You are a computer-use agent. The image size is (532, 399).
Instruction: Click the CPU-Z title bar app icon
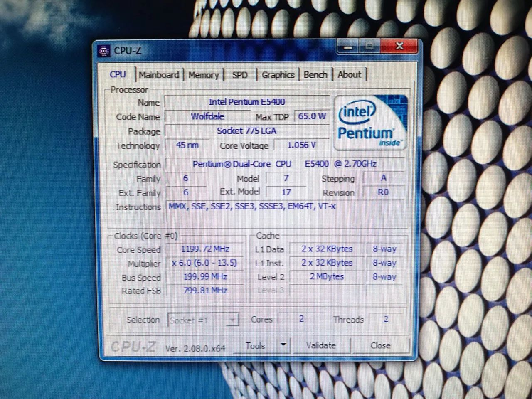[x=103, y=51]
